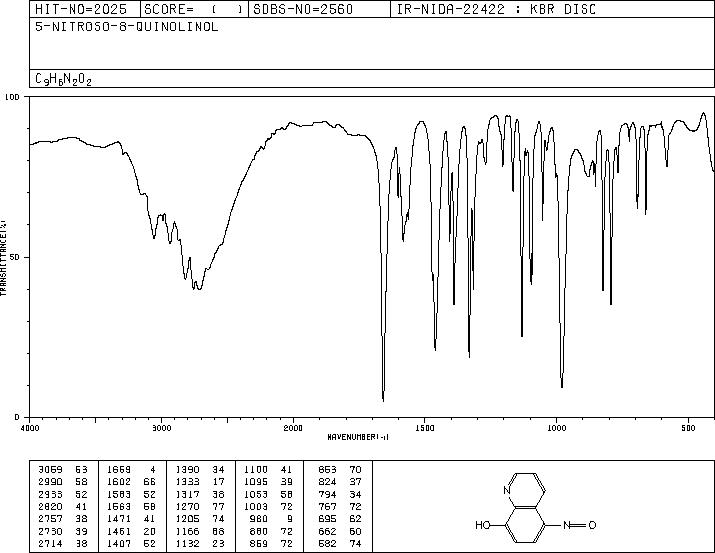This screenshot has height=553, width=715.
Task: Select peak table entry 824
Action: tap(340, 482)
